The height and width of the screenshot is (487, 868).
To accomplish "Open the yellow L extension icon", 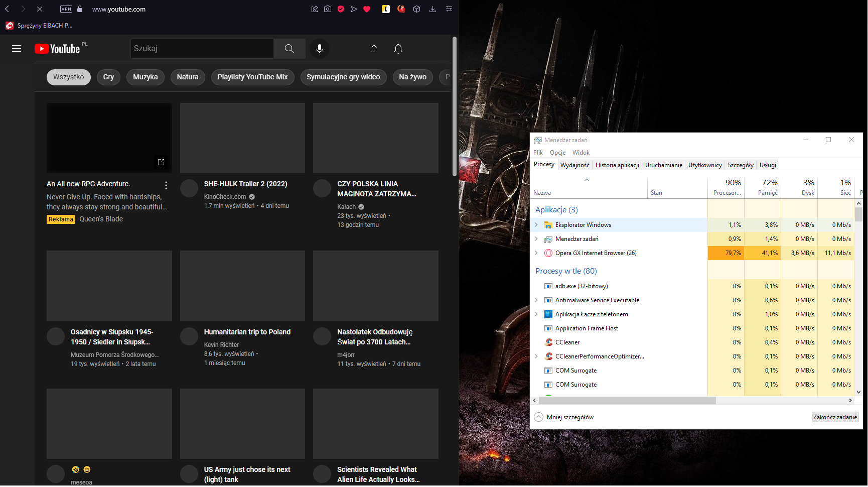I will click(386, 9).
